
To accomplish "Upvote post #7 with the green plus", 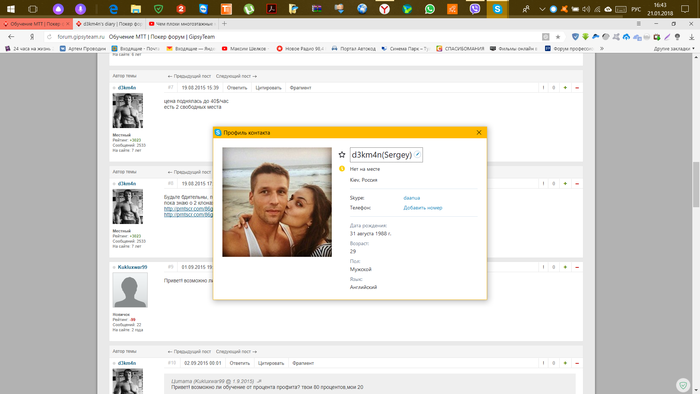I will (x=565, y=88).
